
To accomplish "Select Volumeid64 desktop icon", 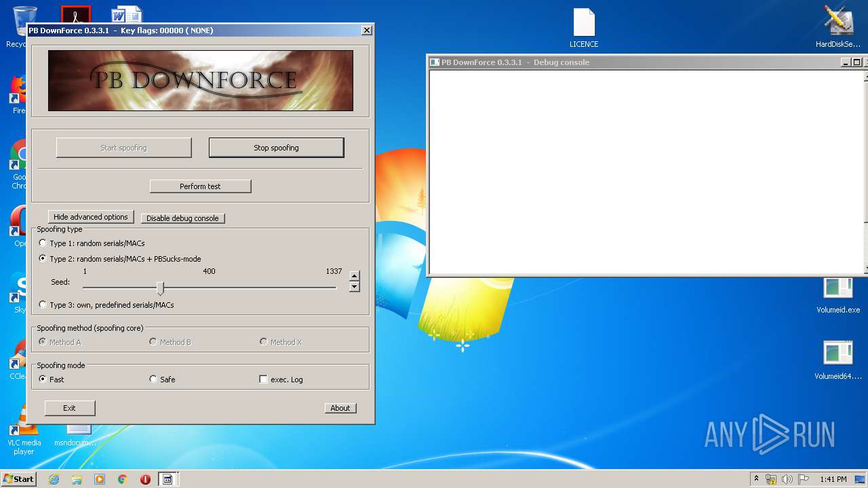I will pos(838,361).
